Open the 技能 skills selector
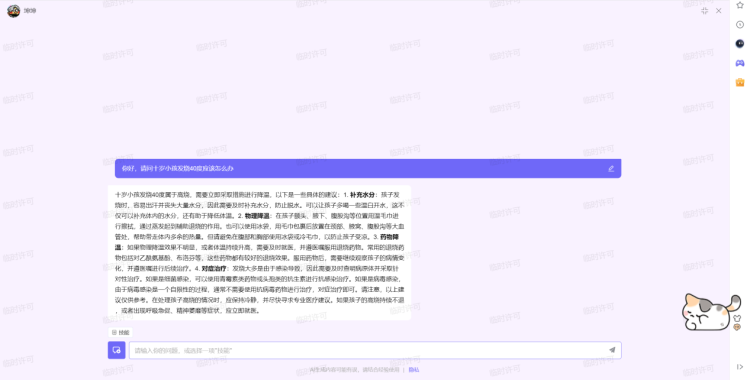This screenshot has height=380, width=750. point(121,332)
